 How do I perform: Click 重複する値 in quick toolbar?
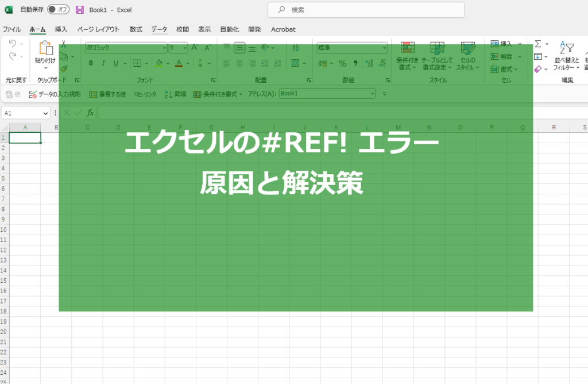(x=107, y=94)
